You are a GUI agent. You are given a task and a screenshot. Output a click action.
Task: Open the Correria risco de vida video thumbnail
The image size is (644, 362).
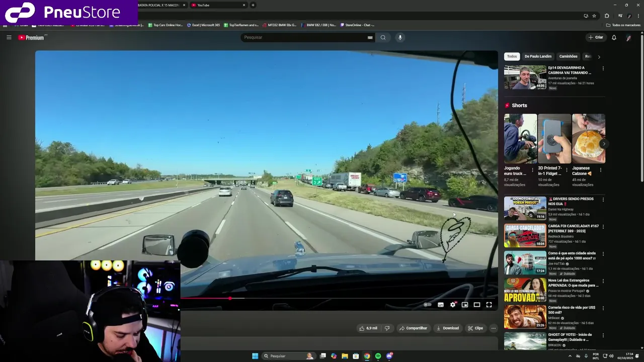tap(525, 317)
